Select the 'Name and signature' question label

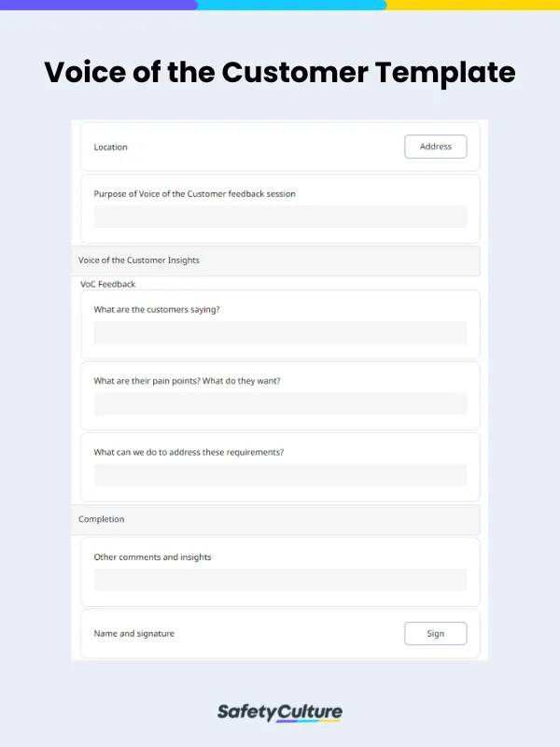tap(133, 633)
